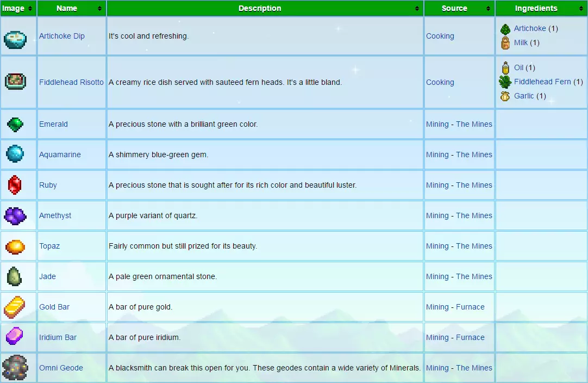Click the text "A purple variant of quartz."
The image size is (588, 383).
153,215
